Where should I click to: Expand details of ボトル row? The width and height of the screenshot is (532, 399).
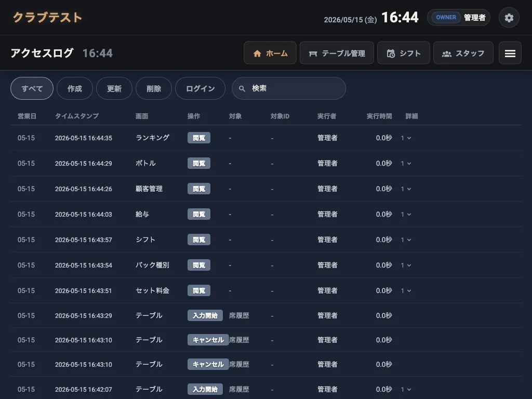(x=406, y=164)
